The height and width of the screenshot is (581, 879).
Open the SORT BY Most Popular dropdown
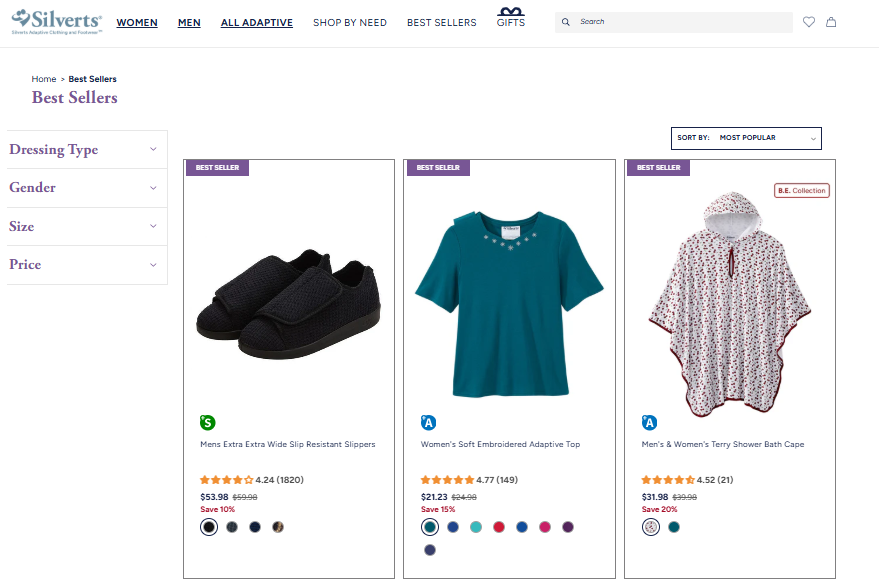(746, 138)
